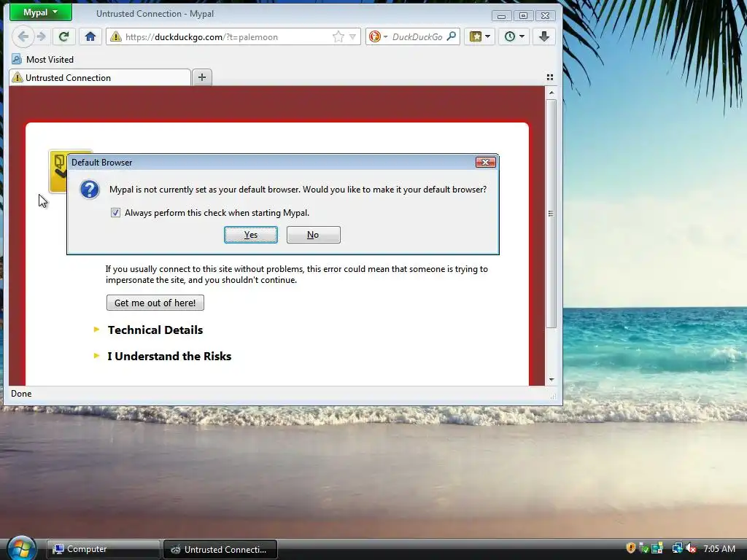This screenshot has height=560, width=747.
Task: Open the bookmarks menu button
Action: 480,36
